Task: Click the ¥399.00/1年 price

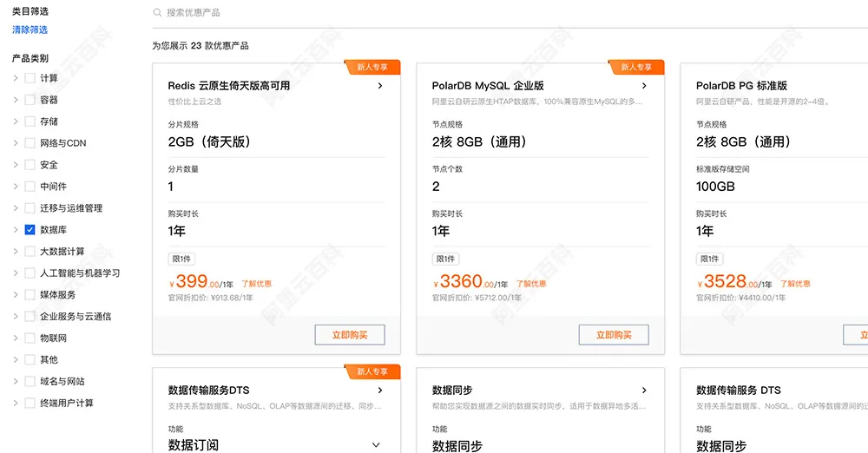Action: pyautogui.click(x=201, y=282)
